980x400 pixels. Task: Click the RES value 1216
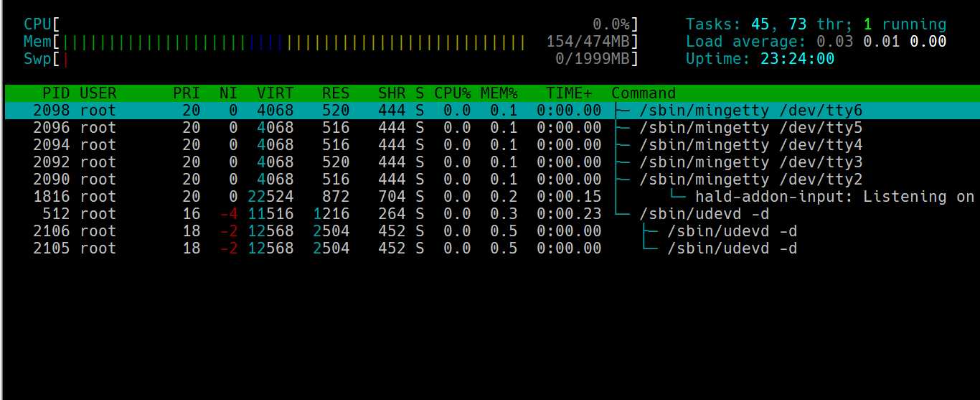click(331, 214)
